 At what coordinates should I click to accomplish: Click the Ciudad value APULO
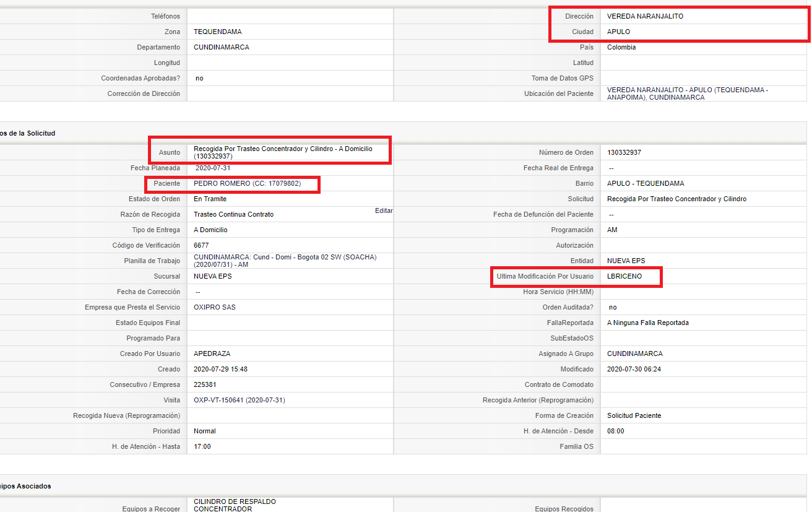(618, 32)
